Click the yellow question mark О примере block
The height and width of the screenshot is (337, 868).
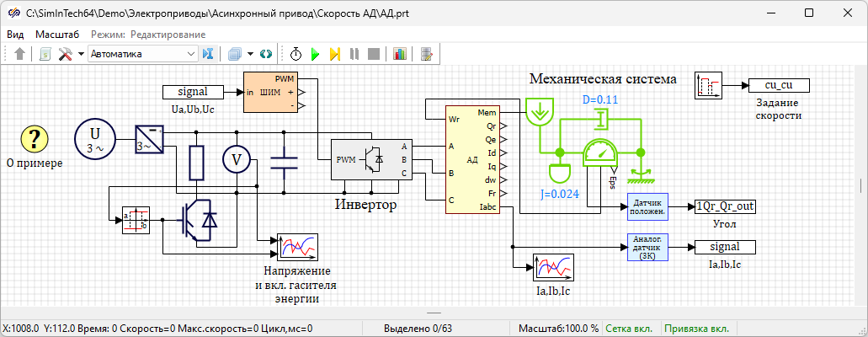pos(35,138)
